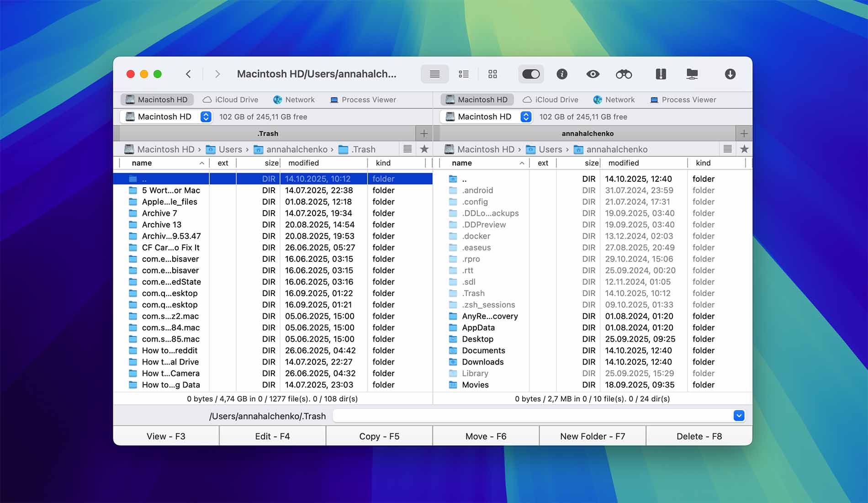
Task: Toggle the hidden files switch
Action: 530,74
